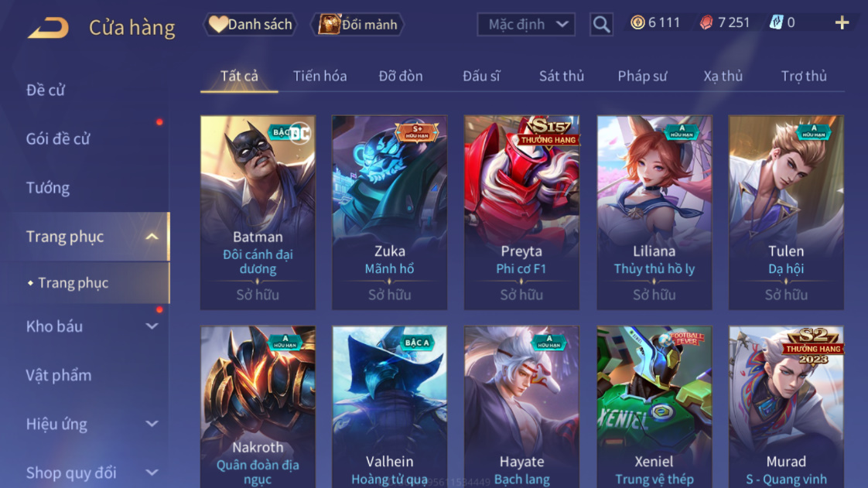Collapse the Trang phục sidebar section
Screen dimensions: 868x488
click(152, 237)
